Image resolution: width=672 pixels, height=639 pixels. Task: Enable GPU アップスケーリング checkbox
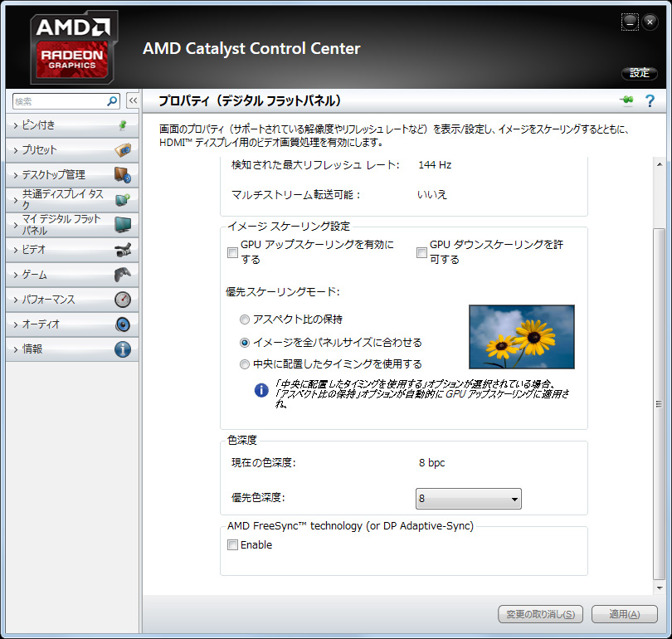click(232, 252)
